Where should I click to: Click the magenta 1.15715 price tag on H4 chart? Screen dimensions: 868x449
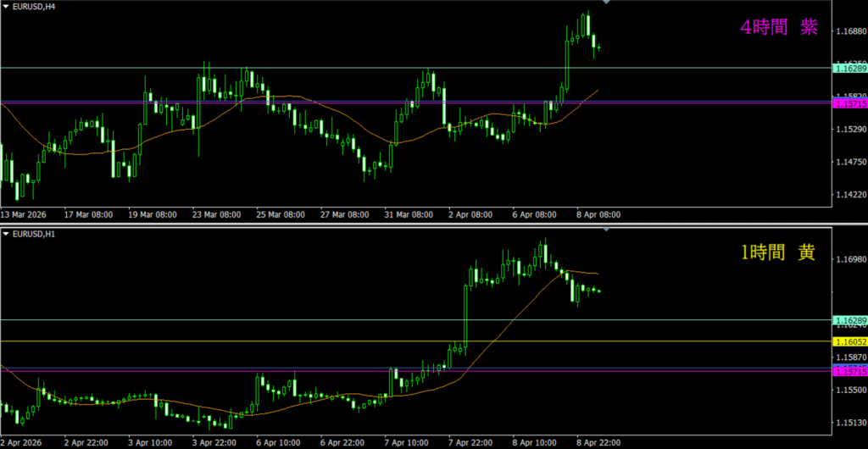point(849,103)
